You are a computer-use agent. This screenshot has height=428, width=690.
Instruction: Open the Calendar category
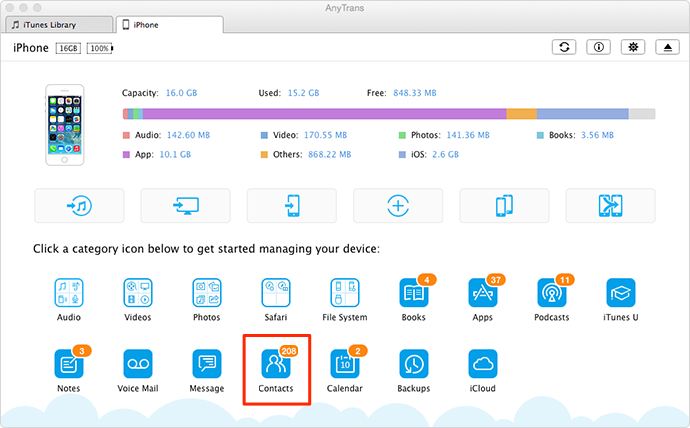[345, 364]
